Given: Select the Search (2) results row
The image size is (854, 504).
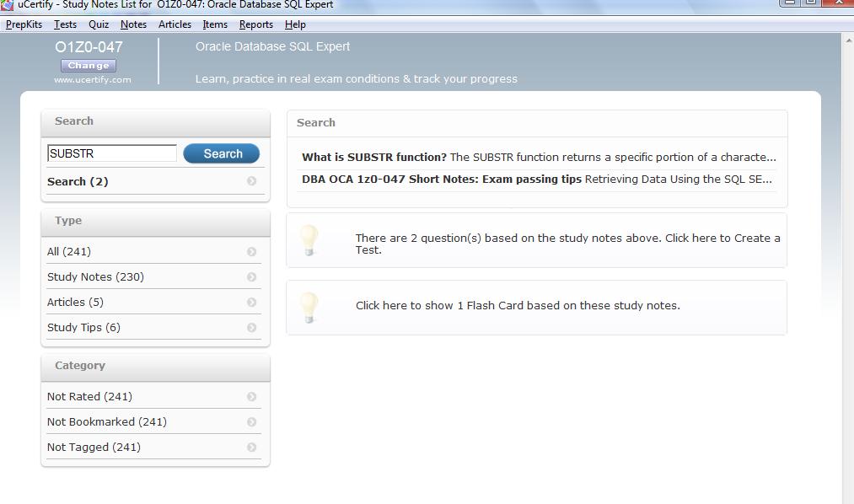Looking at the screenshot, I should click(x=156, y=181).
